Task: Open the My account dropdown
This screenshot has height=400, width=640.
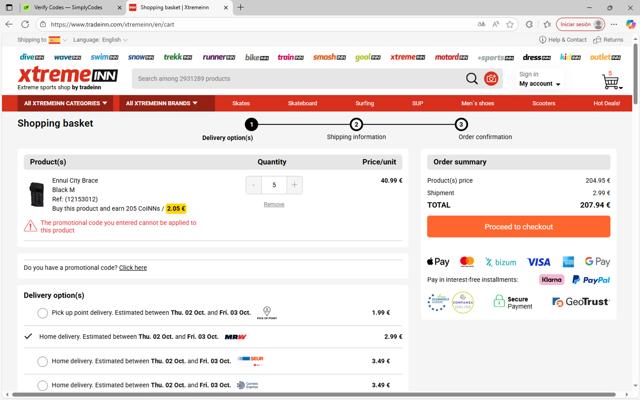Action: pos(540,84)
